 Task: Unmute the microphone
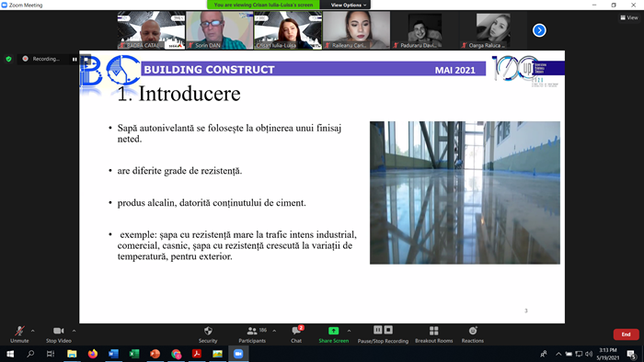point(19,334)
